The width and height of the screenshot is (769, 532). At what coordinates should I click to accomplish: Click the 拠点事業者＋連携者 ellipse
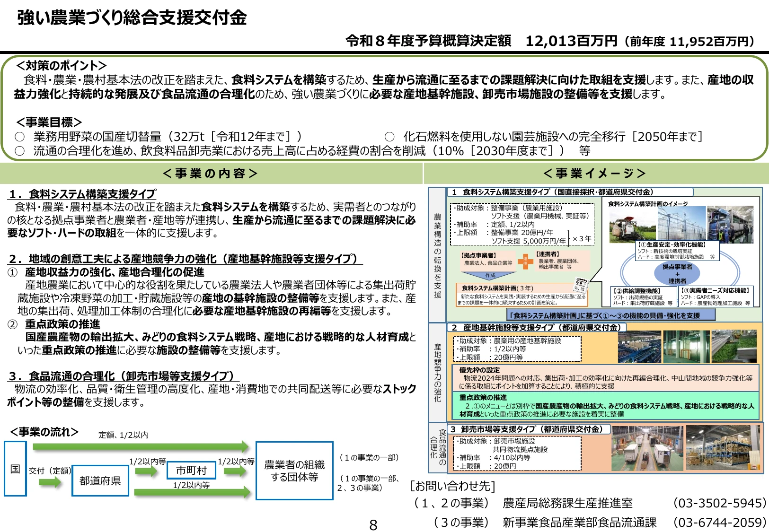677,274
